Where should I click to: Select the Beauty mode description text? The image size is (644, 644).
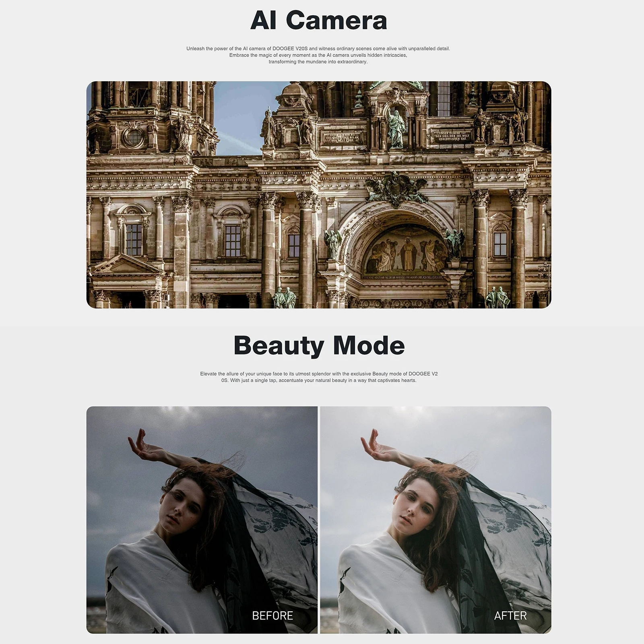click(x=319, y=377)
